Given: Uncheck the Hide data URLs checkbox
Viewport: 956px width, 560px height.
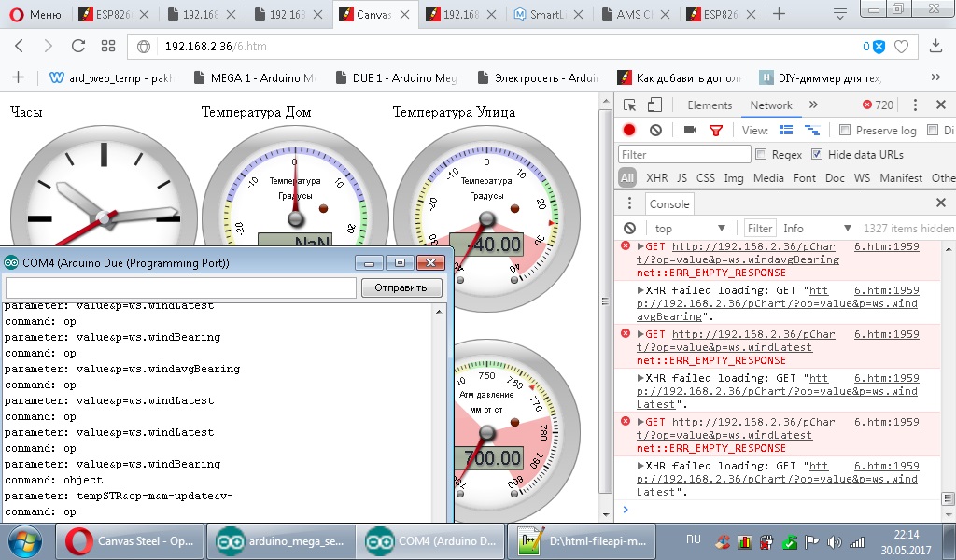Looking at the screenshot, I should tap(817, 155).
